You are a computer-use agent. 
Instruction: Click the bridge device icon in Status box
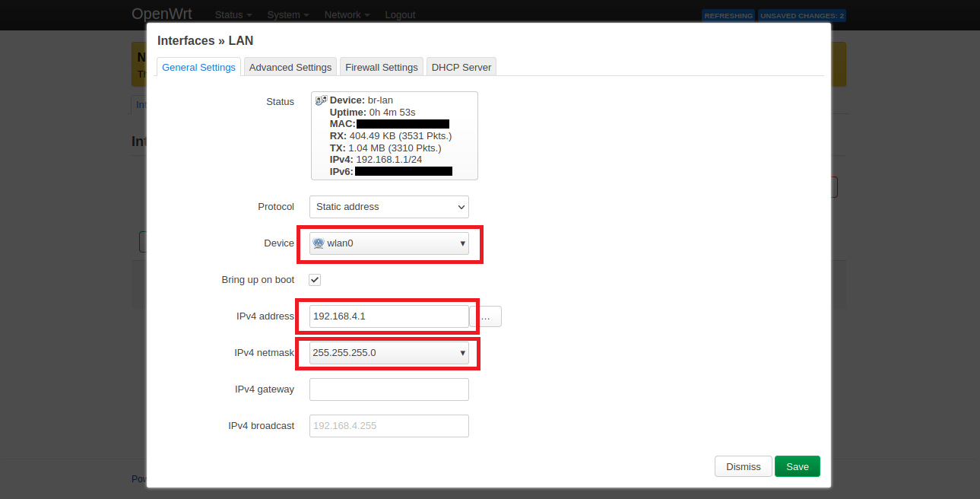point(322,100)
